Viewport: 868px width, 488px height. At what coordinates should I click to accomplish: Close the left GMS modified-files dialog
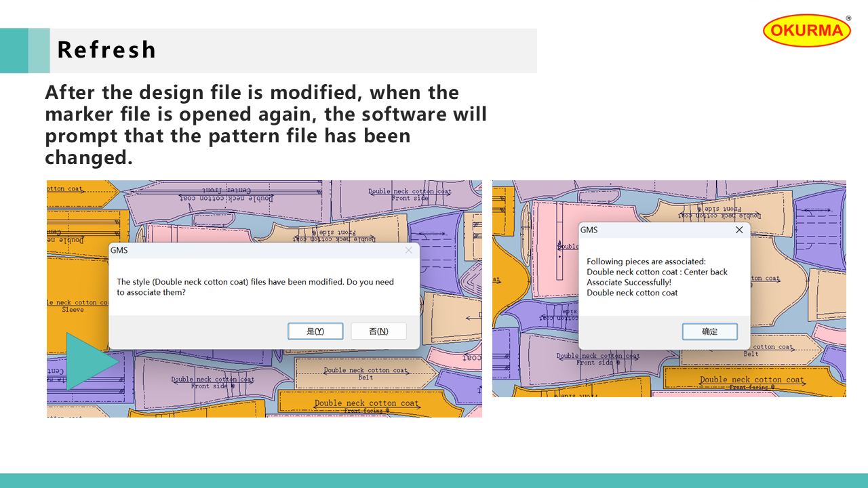point(408,250)
